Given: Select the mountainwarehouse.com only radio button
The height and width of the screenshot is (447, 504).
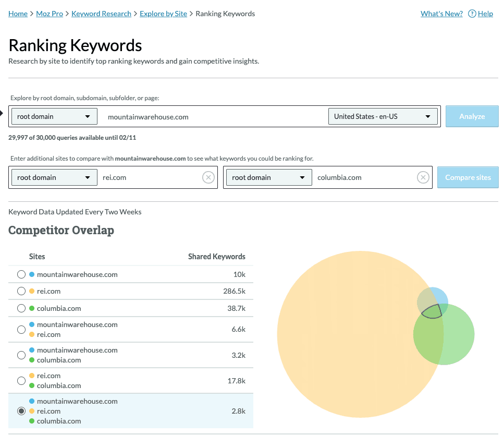Looking at the screenshot, I should click(x=21, y=274).
